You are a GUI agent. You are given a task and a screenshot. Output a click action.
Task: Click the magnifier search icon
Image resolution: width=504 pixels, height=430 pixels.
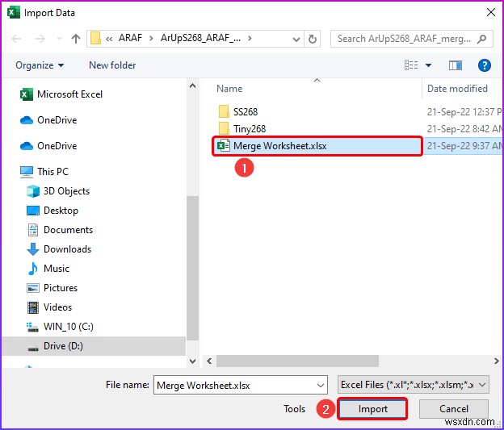click(x=482, y=39)
